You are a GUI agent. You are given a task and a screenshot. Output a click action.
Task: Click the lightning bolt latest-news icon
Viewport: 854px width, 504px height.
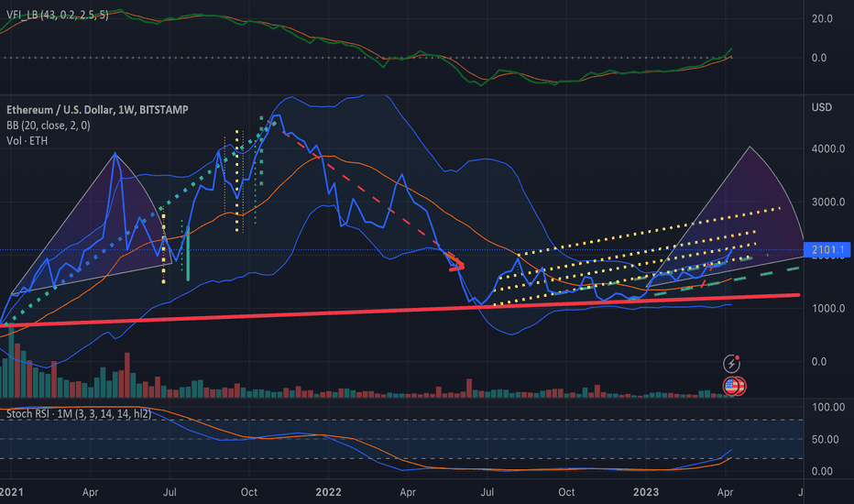pos(731,364)
